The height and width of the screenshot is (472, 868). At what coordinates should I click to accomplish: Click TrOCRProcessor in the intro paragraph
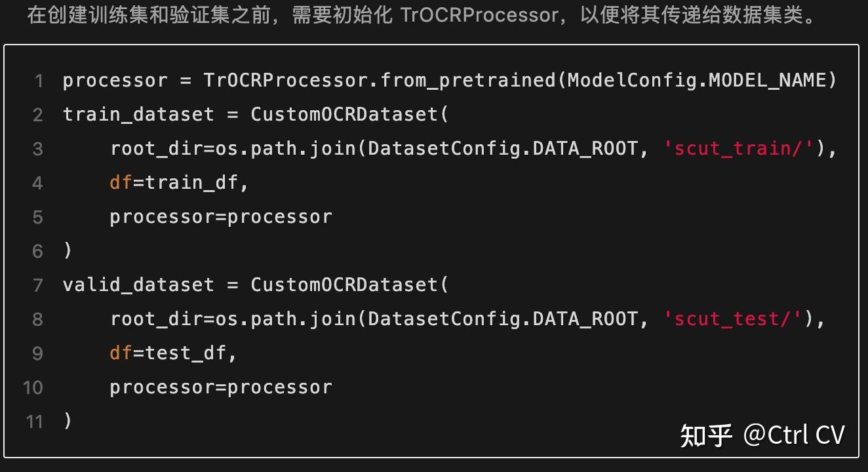[479, 15]
